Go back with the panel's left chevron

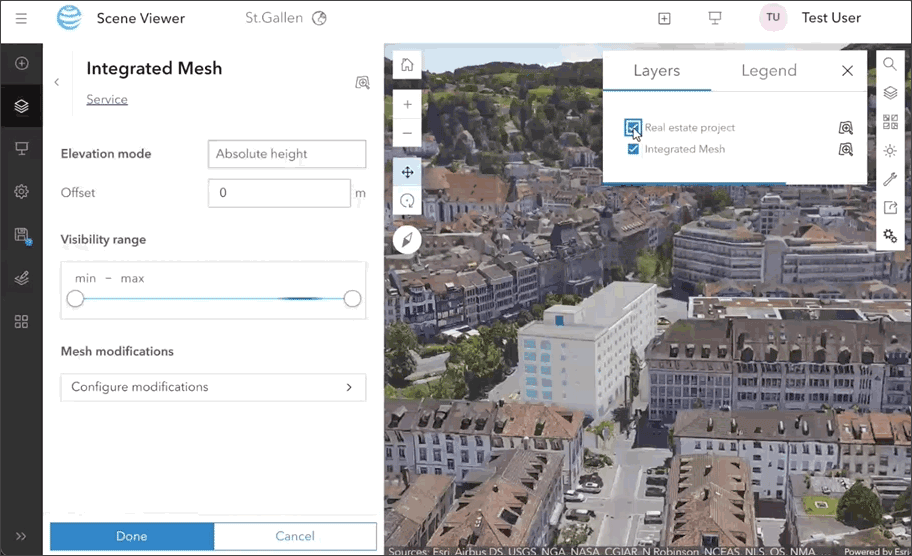pos(56,82)
